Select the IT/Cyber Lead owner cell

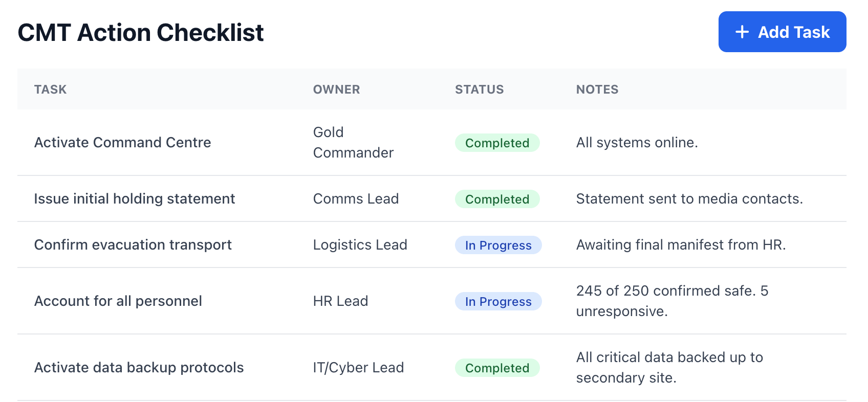[x=359, y=367]
